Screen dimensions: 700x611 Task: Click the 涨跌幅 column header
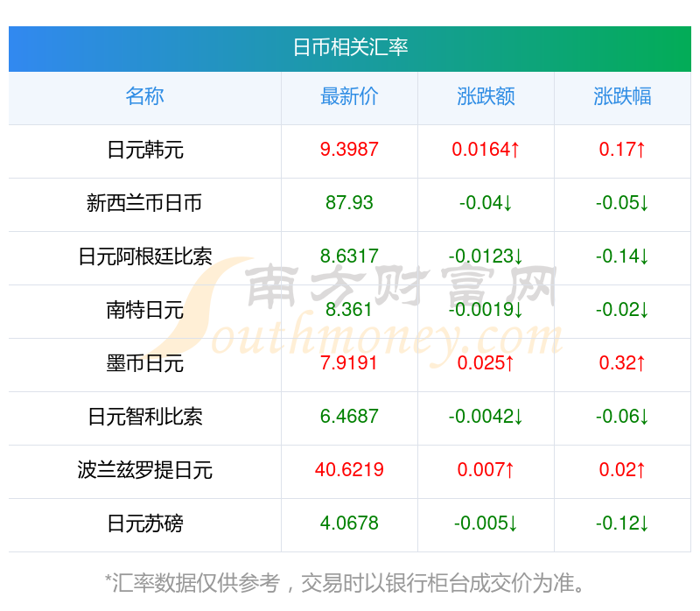(622, 96)
